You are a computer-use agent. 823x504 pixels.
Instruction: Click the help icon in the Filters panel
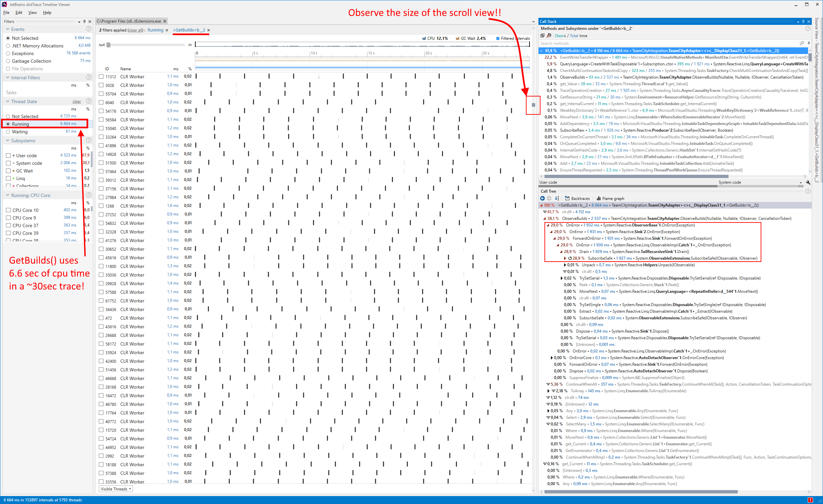pyautogui.click(x=89, y=29)
